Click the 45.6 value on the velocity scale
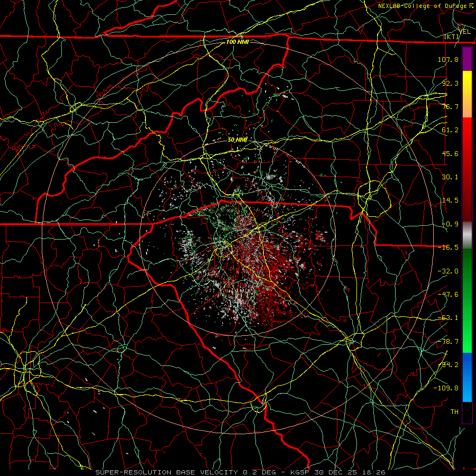476x476 pixels. (x=450, y=153)
